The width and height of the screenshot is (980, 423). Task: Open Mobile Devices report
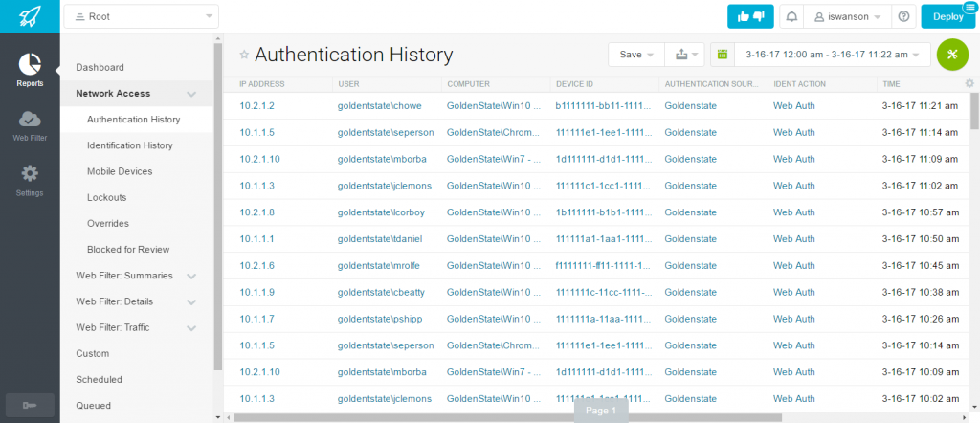(x=120, y=171)
